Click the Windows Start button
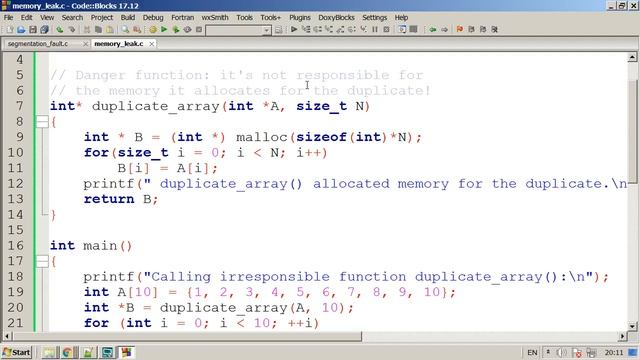The width and height of the screenshot is (640, 360). pos(16,352)
